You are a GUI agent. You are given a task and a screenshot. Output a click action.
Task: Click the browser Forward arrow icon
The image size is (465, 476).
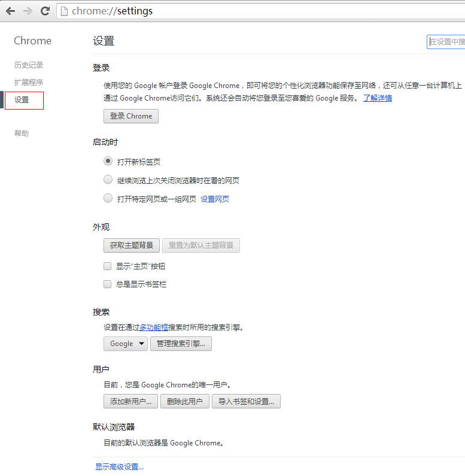point(28,11)
